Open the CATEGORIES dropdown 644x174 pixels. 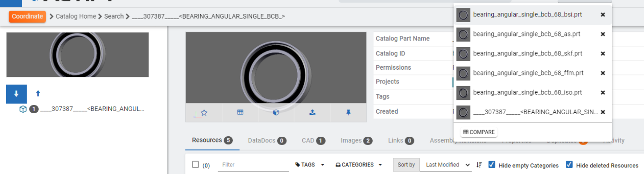click(x=359, y=165)
